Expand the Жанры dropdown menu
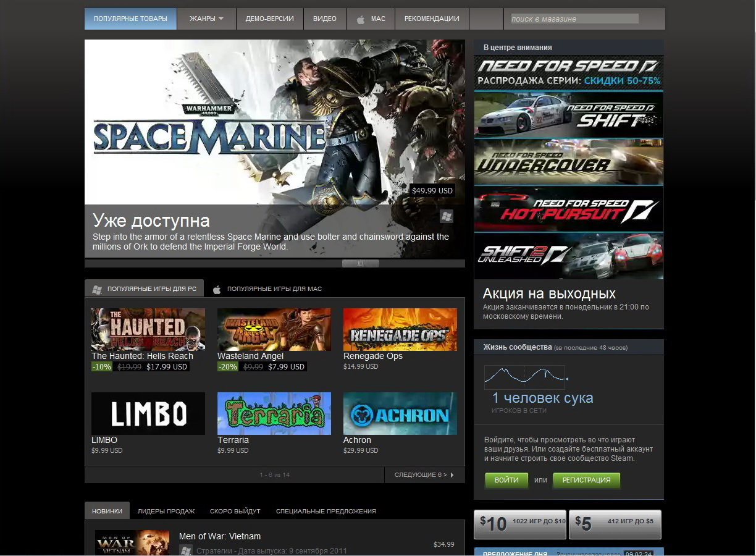Image resolution: width=756 pixels, height=556 pixels. tap(206, 19)
